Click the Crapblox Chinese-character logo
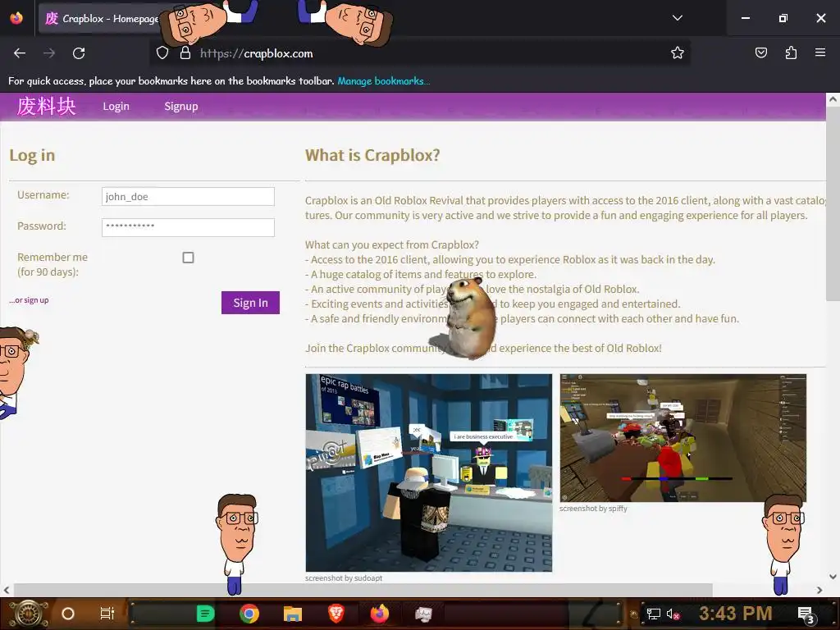Viewport: 840px width, 630px height. [46, 106]
